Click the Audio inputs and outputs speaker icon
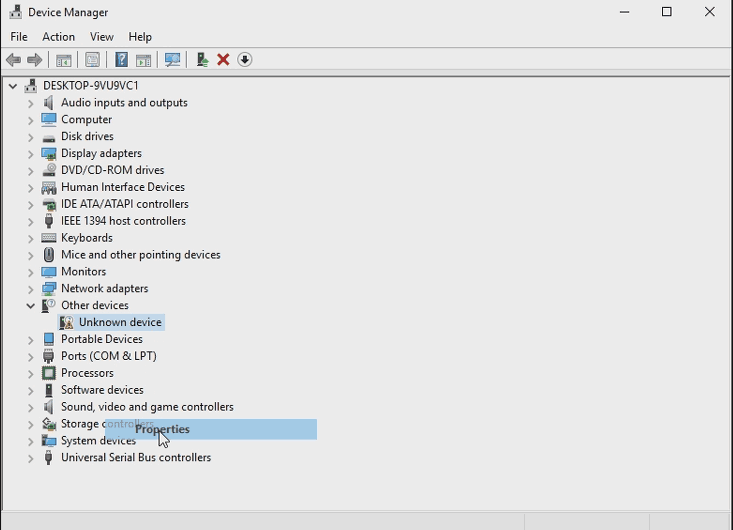Screen dimensions: 733x530 tap(49, 103)
